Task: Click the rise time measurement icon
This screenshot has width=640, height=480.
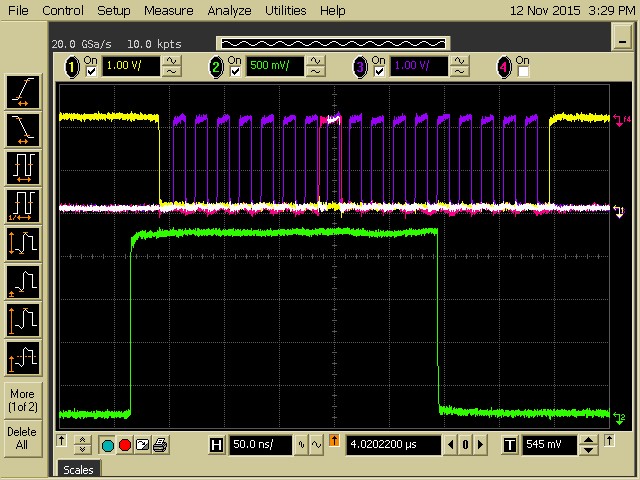Action: (x=23, y=93)
